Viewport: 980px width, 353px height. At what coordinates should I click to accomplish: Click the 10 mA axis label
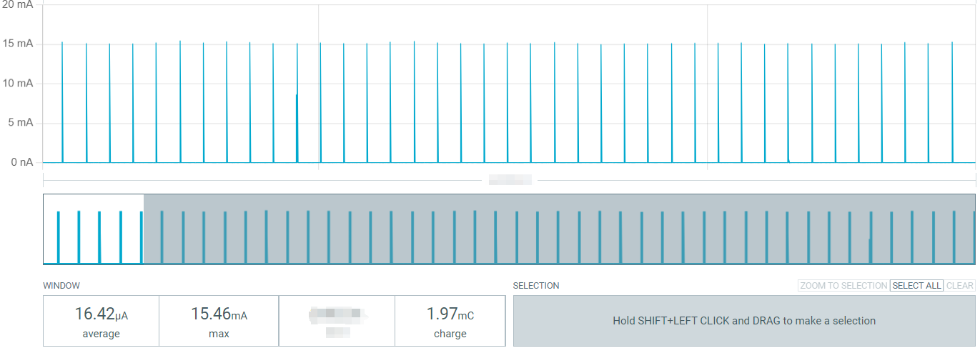coord(18,83)
